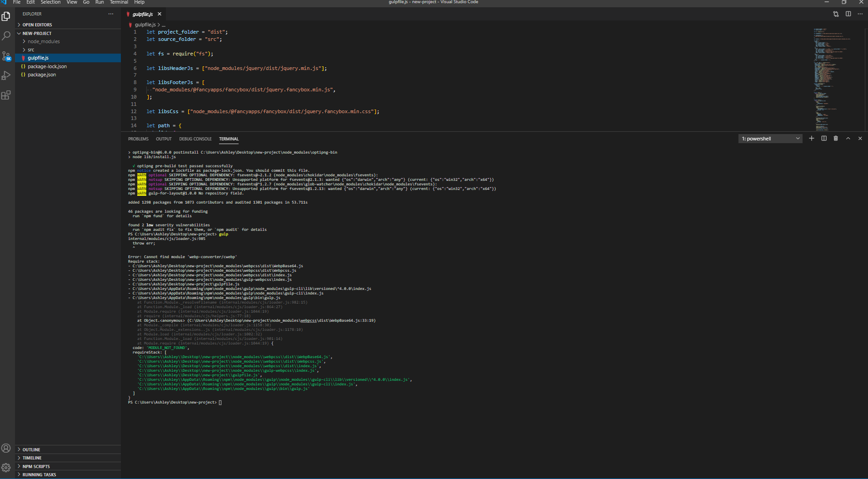Expand the node_modules folder
This screenshot has width=868, height=479.
click(68, 41)
